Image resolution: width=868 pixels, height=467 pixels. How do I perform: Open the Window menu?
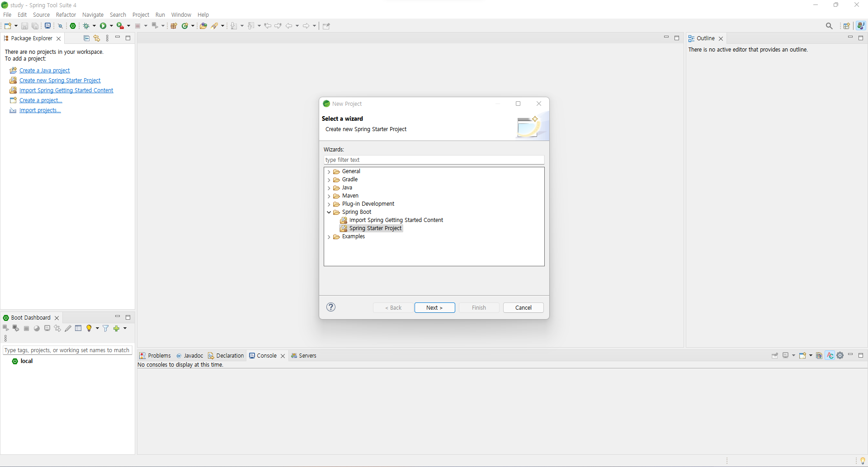(181, 15)
